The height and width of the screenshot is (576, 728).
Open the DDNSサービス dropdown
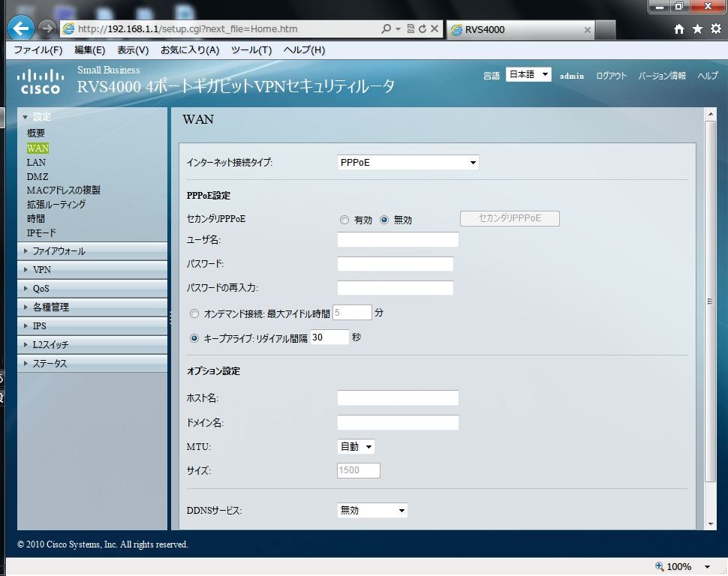(372, 511)
